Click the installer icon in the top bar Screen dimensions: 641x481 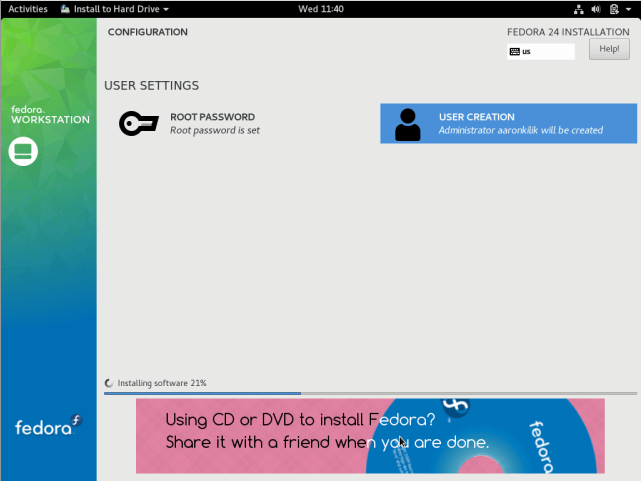[65, 9]
